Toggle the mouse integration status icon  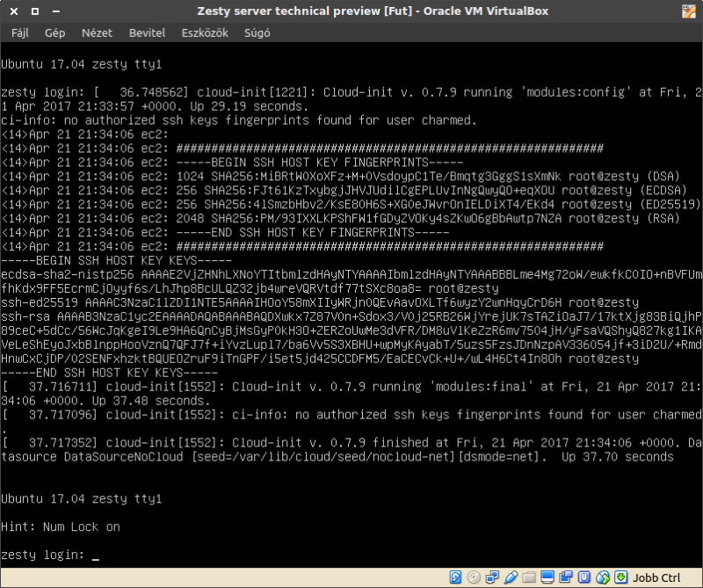coord(603,577)
